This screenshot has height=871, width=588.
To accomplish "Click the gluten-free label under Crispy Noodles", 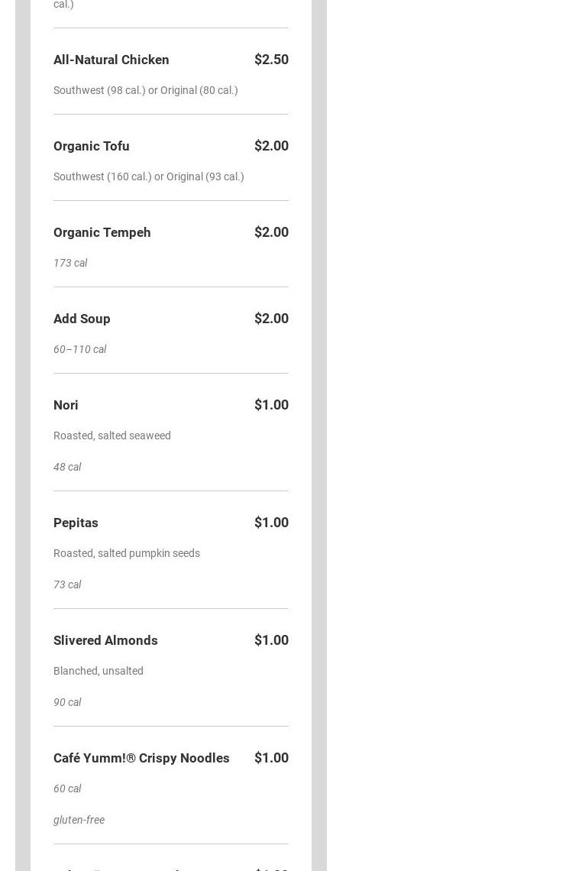I will [x=79, y=820].
